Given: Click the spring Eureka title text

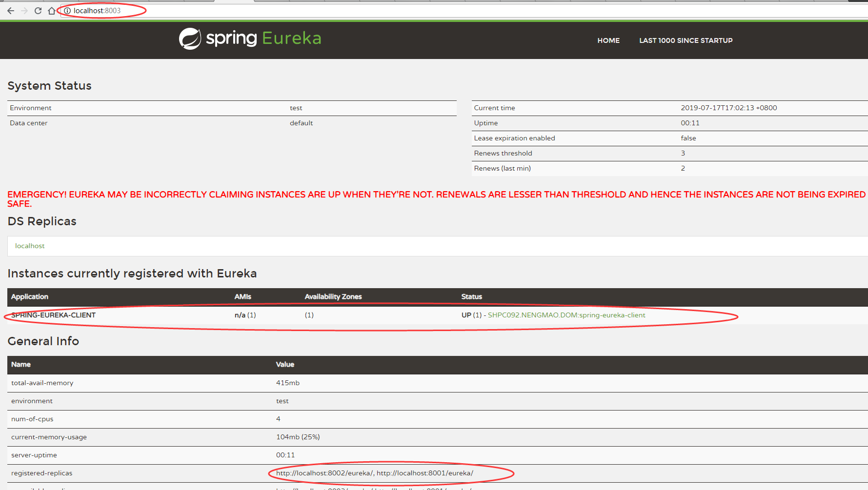Looking at the screenshot, I should click(263, 38).
